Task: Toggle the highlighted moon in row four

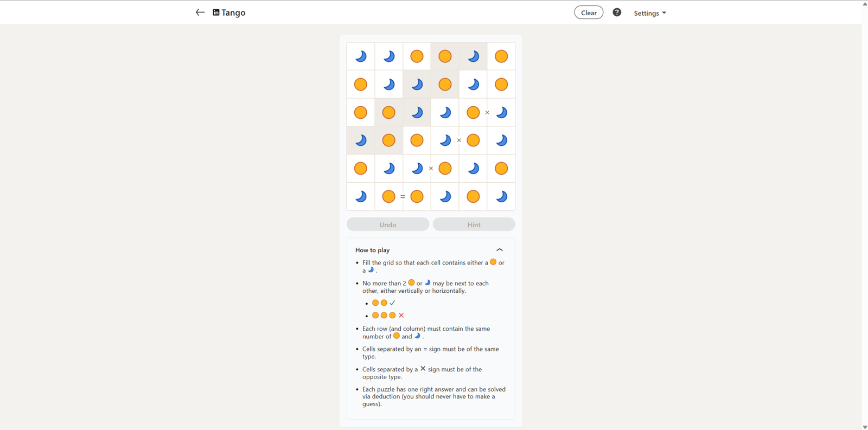Action: (x=361, y=140)
